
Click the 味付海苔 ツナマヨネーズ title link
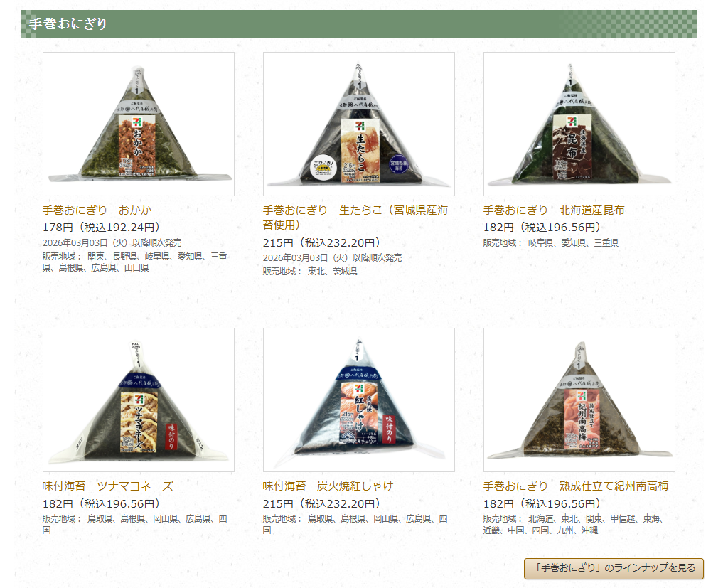click(108, 486)
